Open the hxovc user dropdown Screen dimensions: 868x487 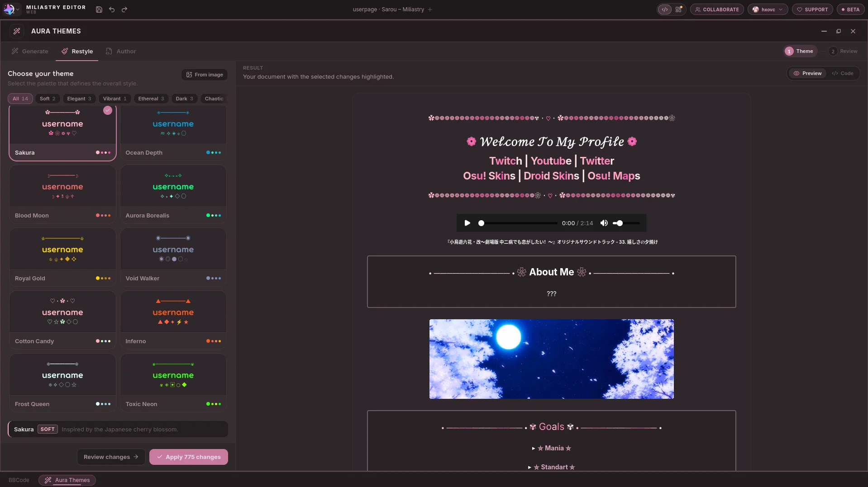click(768, 9)
